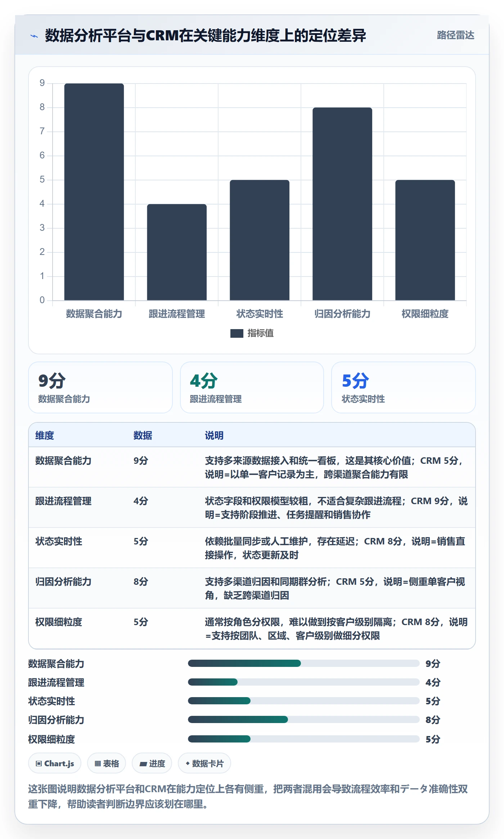Click the summary paragraph starting 这张图说明

coord(248,796)
